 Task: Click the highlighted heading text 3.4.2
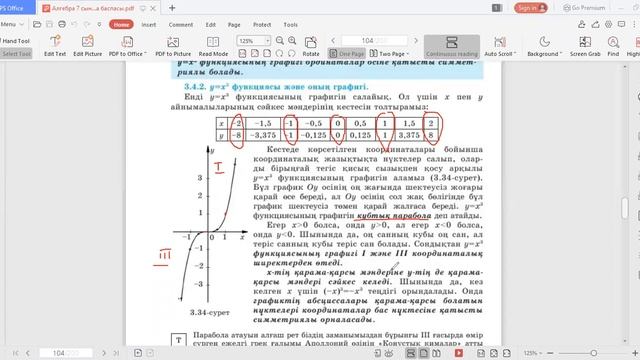276,87
